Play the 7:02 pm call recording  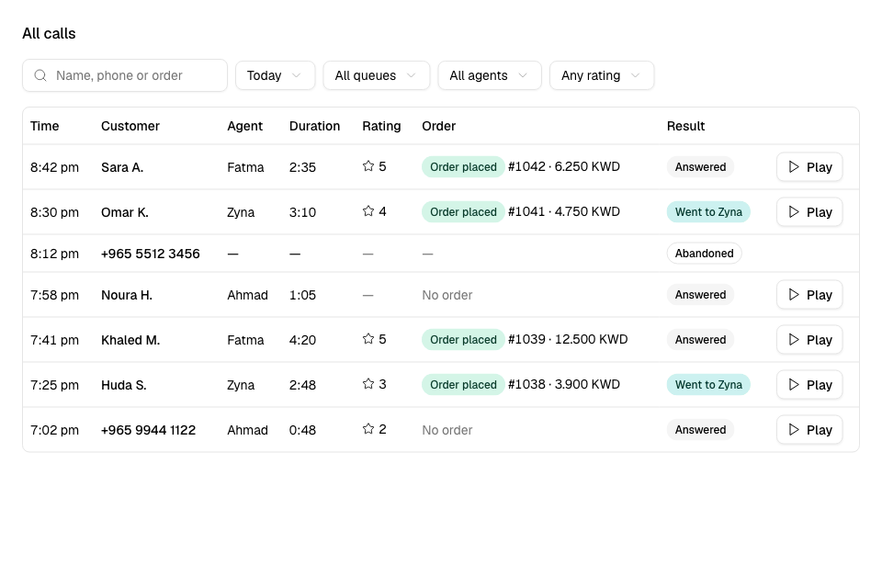pyautogui.click(x=809, y=430)
